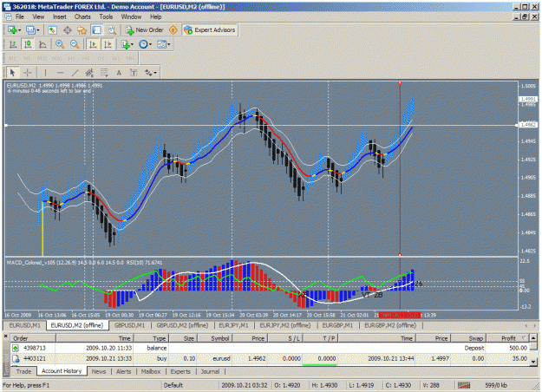Toggle the Data Window crosshair-diamond icon
This screenshot has height=392, width=542.
point(68,30)
